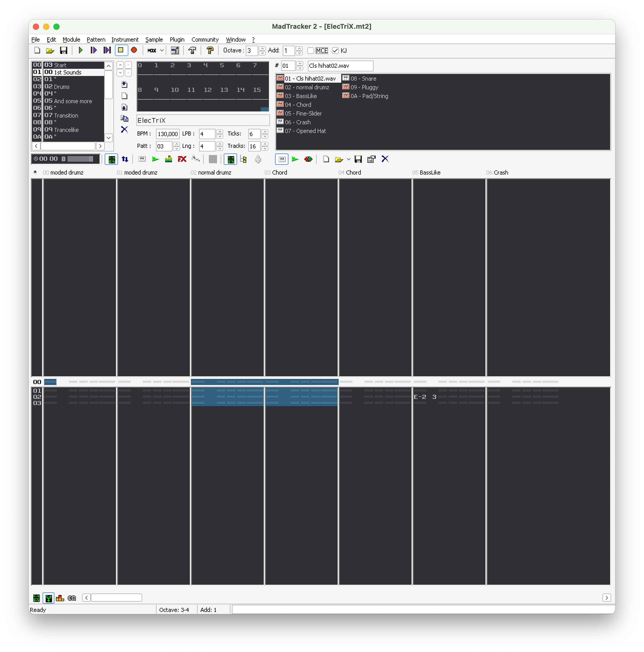Open the instrument load dropdown arrow

click(x=348, y=159)
